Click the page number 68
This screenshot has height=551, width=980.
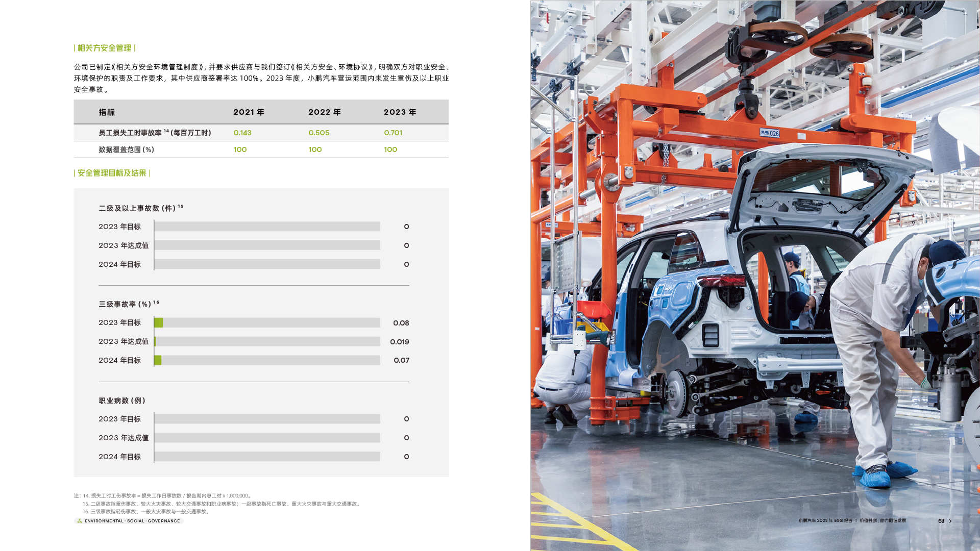[x=941, y=521]
